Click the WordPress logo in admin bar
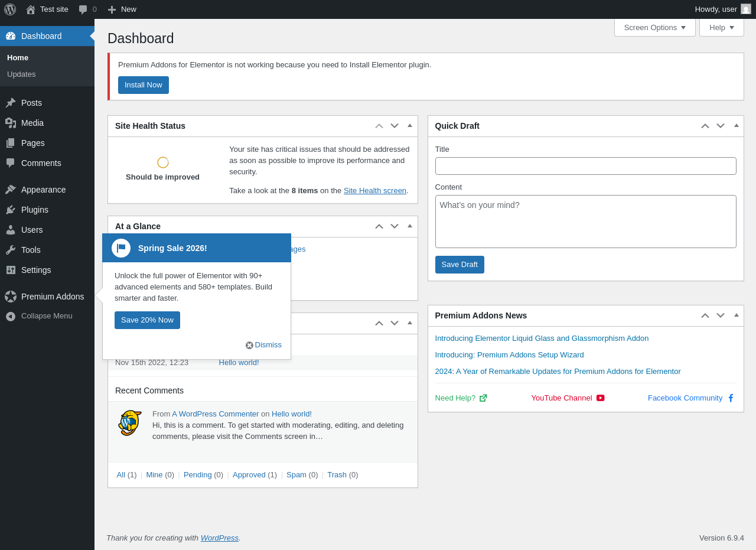 [10, 9]
